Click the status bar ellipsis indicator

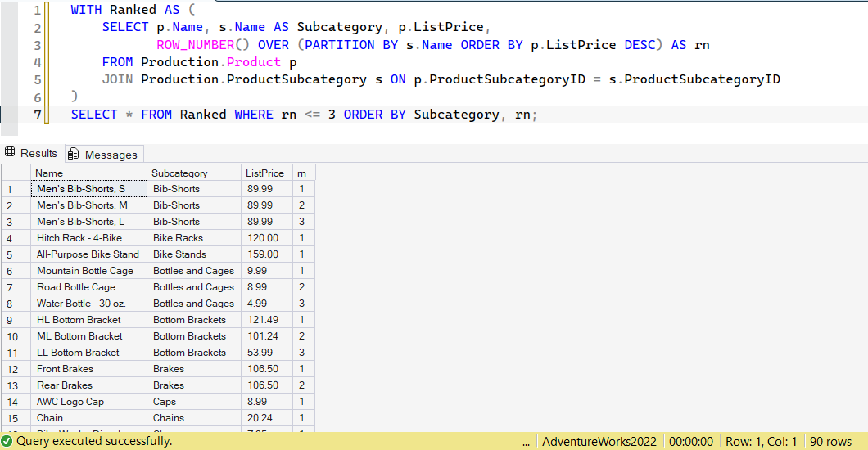[x=526, y=443]
